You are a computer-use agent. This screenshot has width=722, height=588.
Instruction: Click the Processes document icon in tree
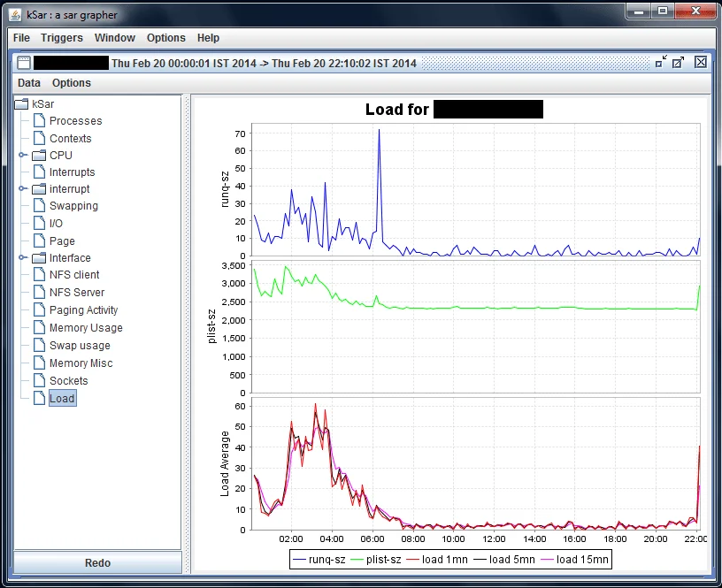click(x=38, y=121)
